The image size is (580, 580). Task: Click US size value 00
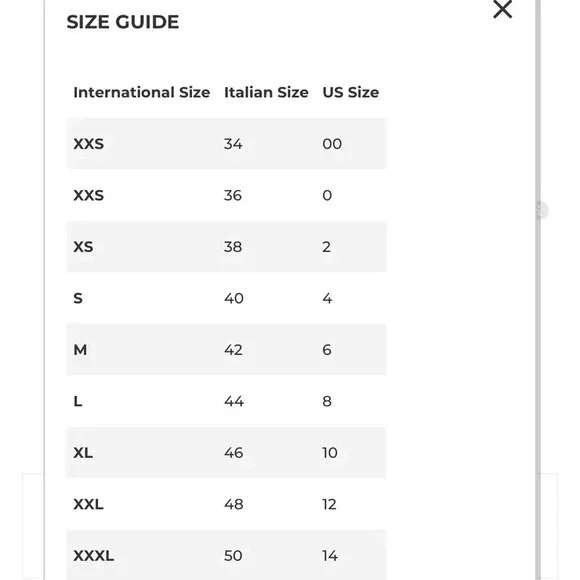(x=332, y=144)
